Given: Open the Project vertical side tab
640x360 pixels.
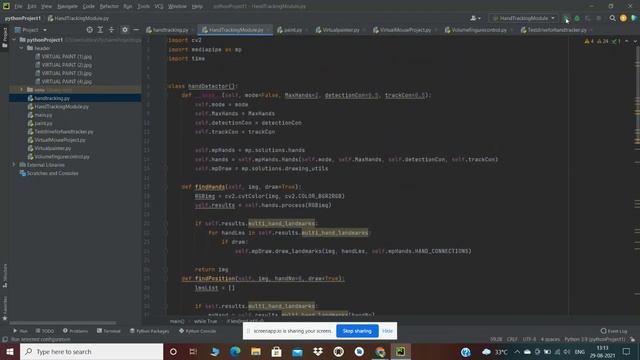Looking at the screenshot, I should tap(5, 38).
